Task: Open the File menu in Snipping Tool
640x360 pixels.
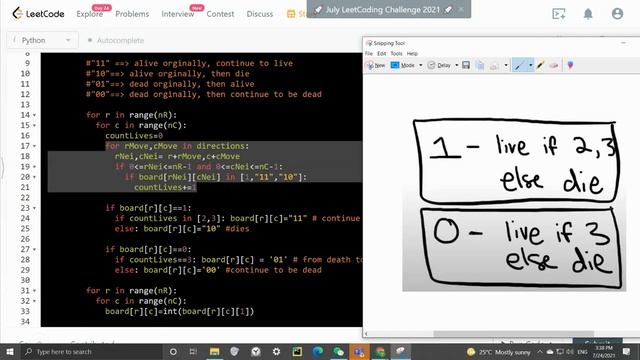Action: tap(369, 53)
